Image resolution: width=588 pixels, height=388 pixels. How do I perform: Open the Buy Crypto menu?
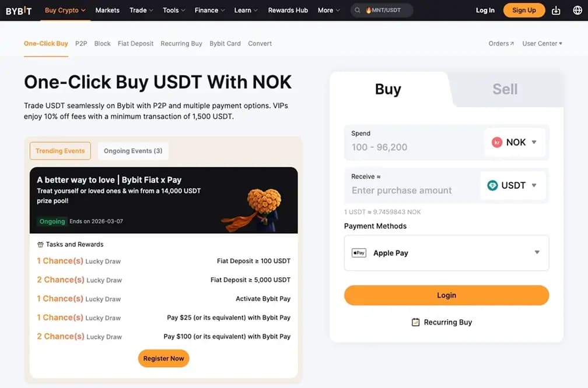click(x=63, y=10)
